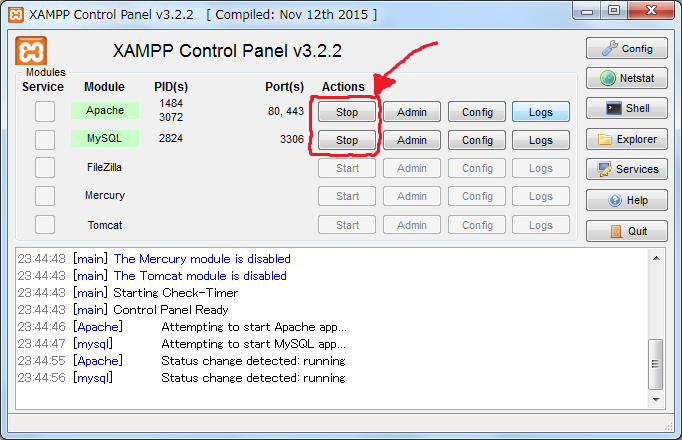Click log line 'Control Panel Ready'
Image resolution: width=682 pixels, height=440 pixels.
[x=171, y=310]
